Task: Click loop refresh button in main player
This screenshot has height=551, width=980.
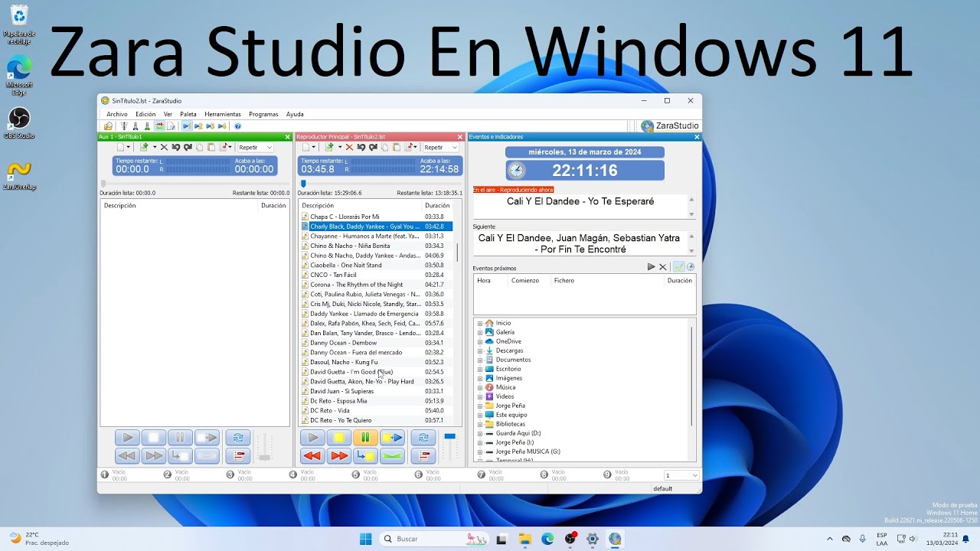Action: (x=423, y=438)
